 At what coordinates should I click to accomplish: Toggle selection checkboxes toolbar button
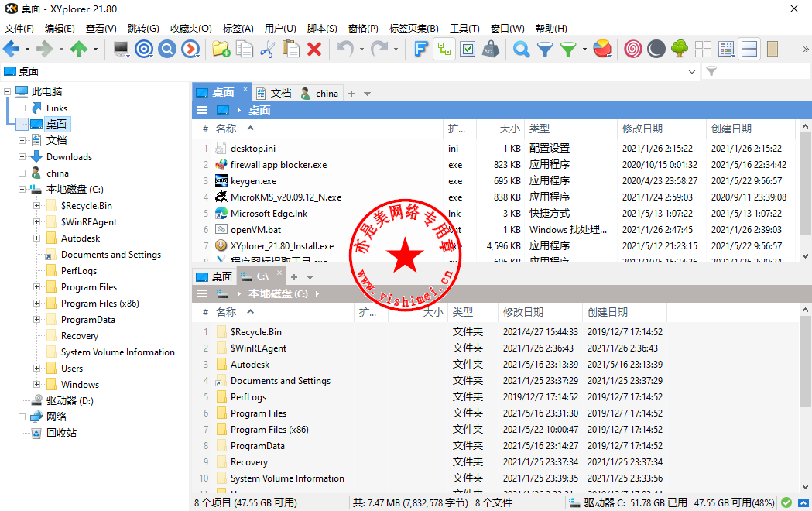468,50
